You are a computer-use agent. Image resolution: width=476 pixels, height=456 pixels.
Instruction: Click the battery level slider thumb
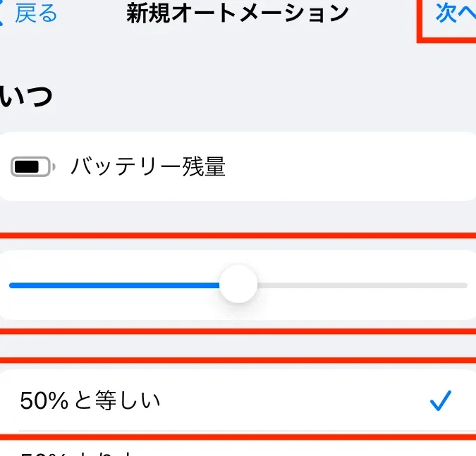[x=238, y=284]
